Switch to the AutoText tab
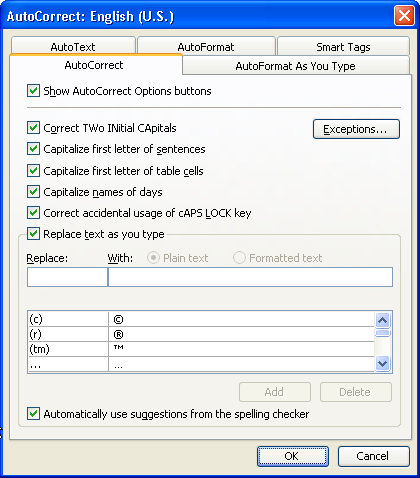The width and height of the screenshot is (420, 478). 73,46
